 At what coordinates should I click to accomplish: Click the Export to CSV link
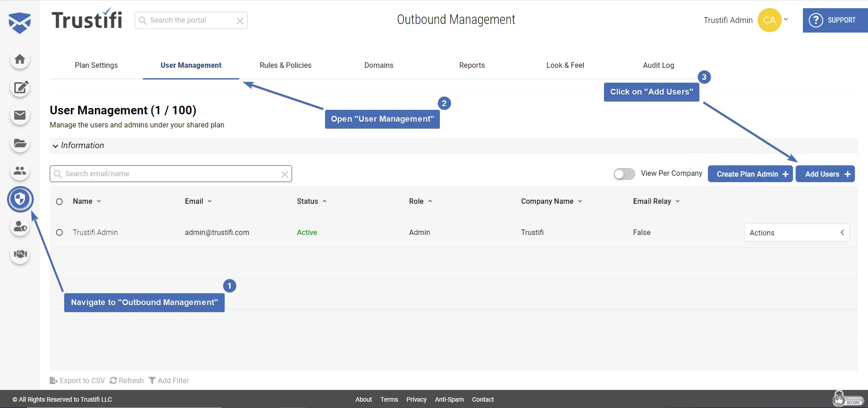(x=77, y=381)
